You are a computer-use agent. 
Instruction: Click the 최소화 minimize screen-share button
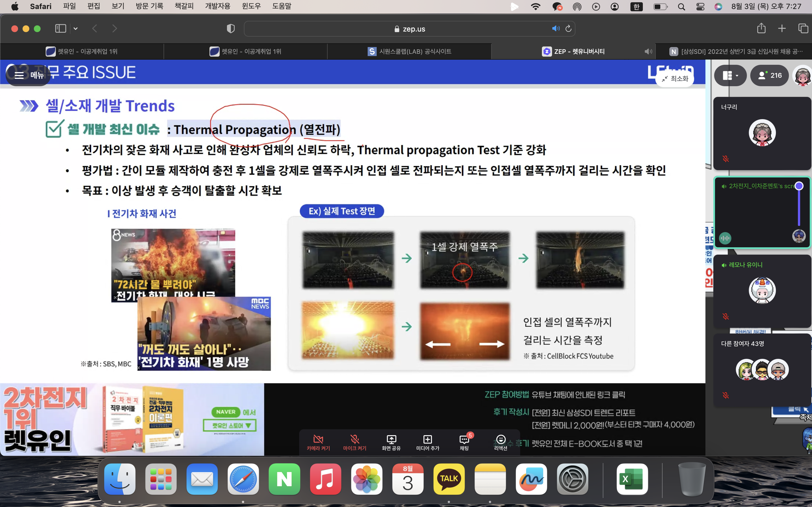click(675, 79)
